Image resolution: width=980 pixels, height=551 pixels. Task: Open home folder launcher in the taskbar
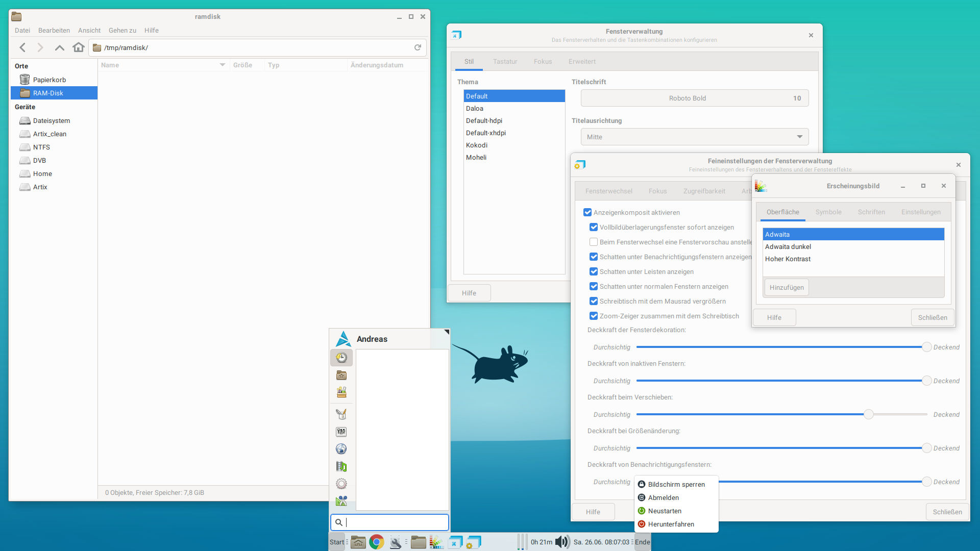pyautogui.click(x=358, y=542)
